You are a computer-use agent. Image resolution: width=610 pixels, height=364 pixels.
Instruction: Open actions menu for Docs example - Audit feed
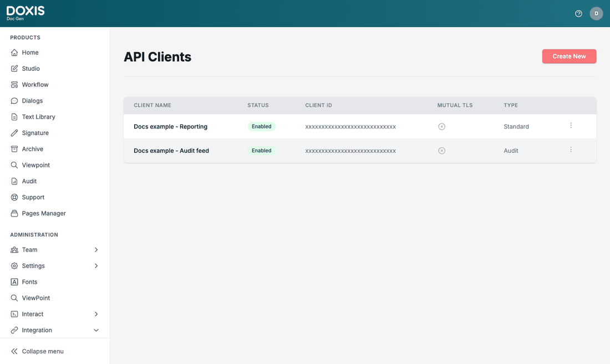[571, 150]
